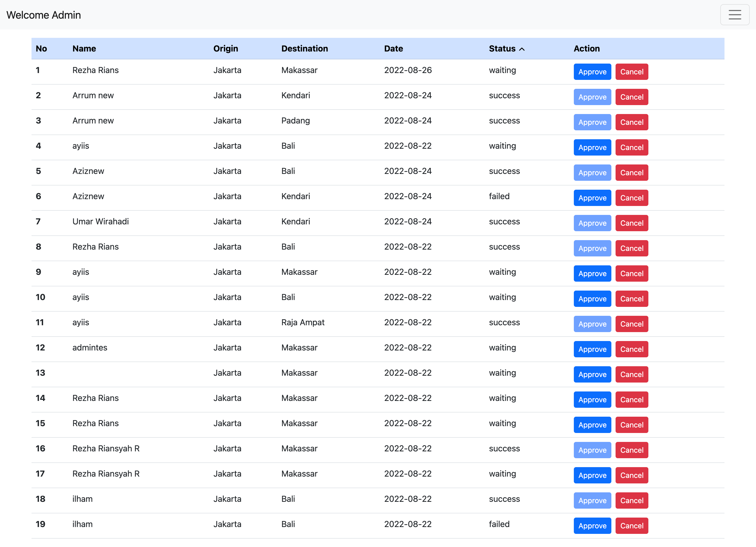The height and width of the screenshot is (547, 756).
Task: Sort table by the Destination column header
Action: point(304,48)
